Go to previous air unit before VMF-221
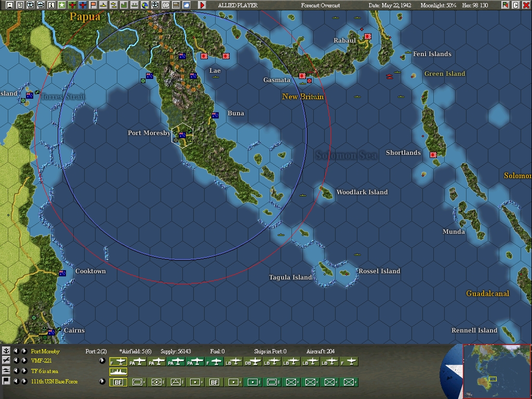 (x=16, y=361)
